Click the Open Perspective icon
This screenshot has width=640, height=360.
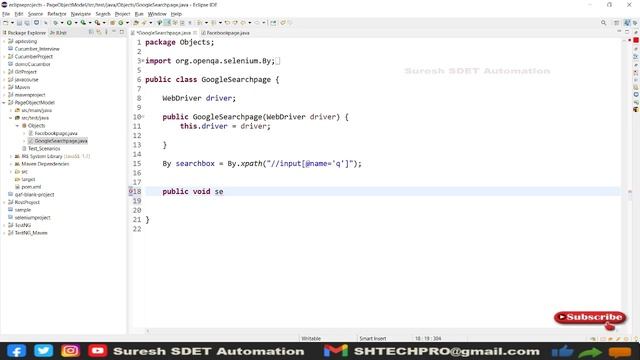coord(617,23)
